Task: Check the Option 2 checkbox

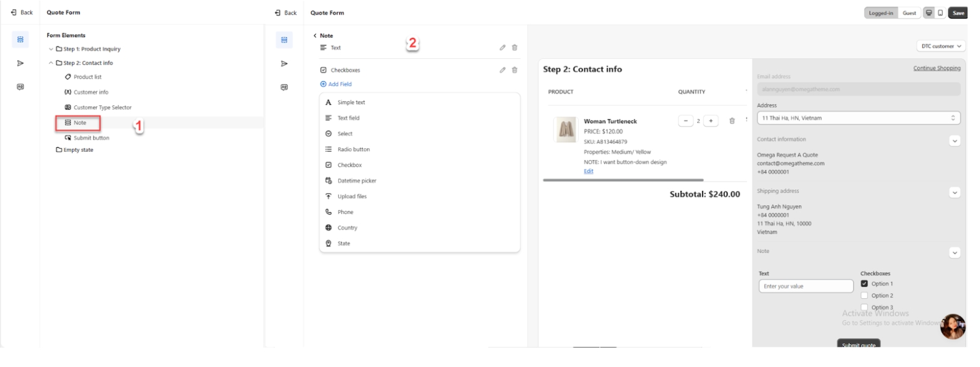Action: click(864, 296)
